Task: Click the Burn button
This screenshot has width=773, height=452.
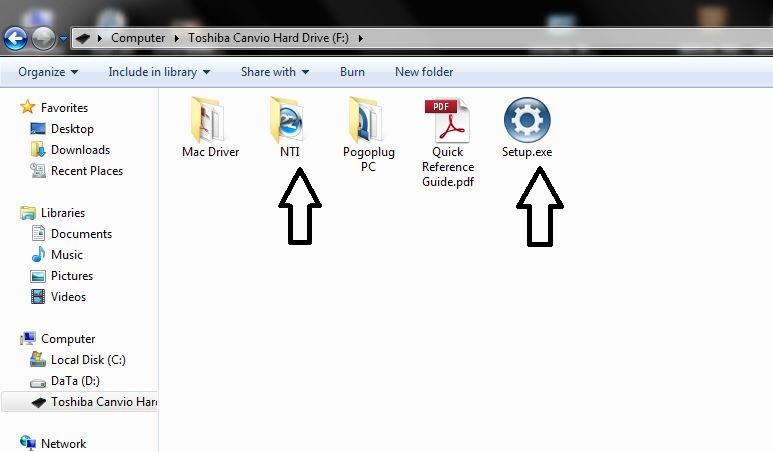Action: [352, 72]
